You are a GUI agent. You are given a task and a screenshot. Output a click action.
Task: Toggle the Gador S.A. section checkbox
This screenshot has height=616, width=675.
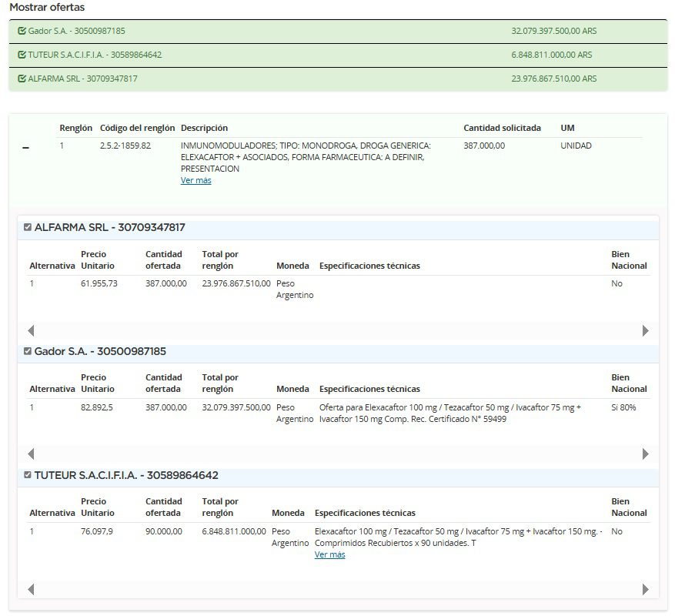(x=28, y=352)
